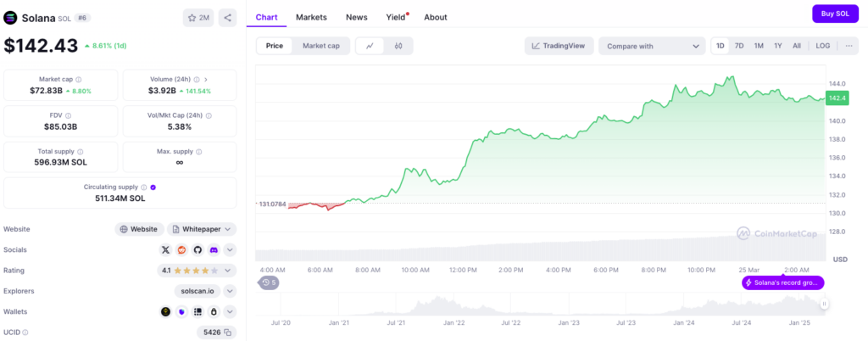Switch chart to line view
The image size is (868, 341).
(370, 46)
